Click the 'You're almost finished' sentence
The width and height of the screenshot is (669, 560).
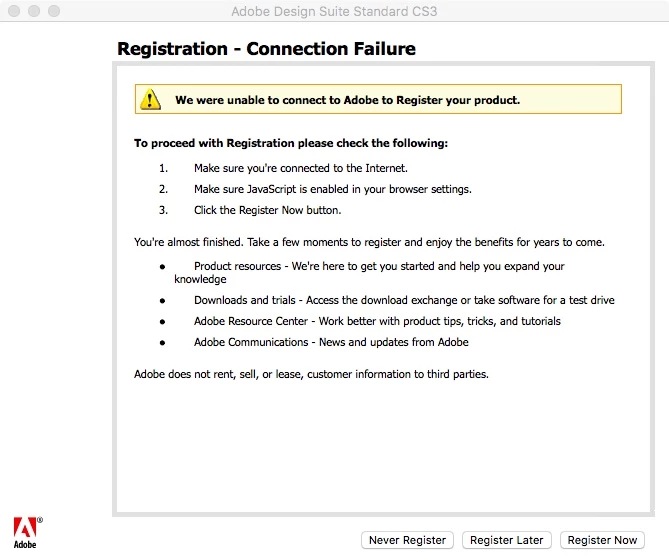point(369,242)
